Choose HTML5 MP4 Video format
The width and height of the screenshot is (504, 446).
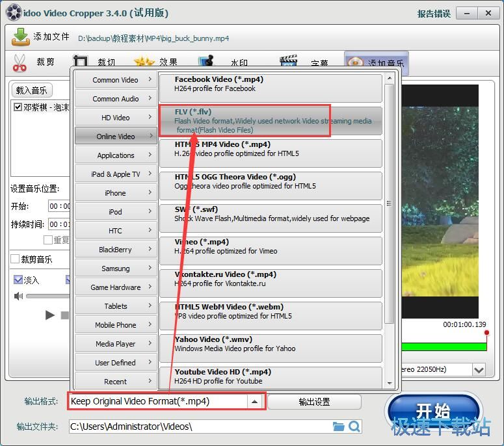click(271, 153)
